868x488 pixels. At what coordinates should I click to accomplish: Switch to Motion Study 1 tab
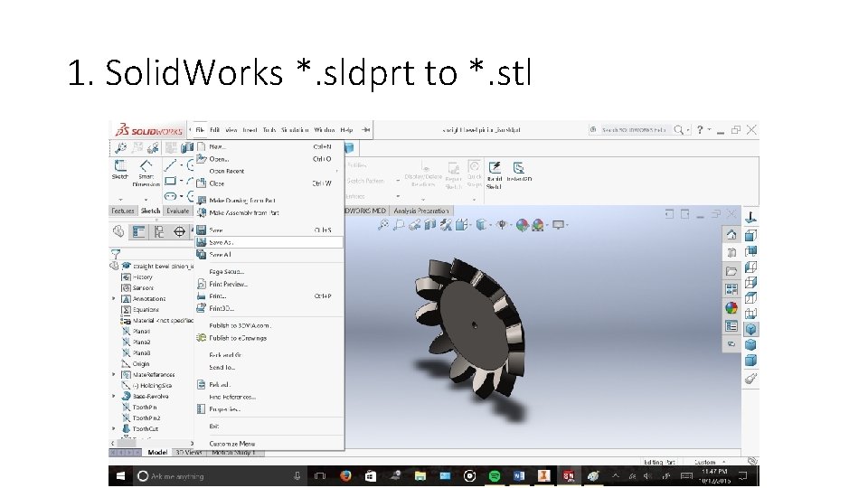pyautogui.click(x=233, y=452)
